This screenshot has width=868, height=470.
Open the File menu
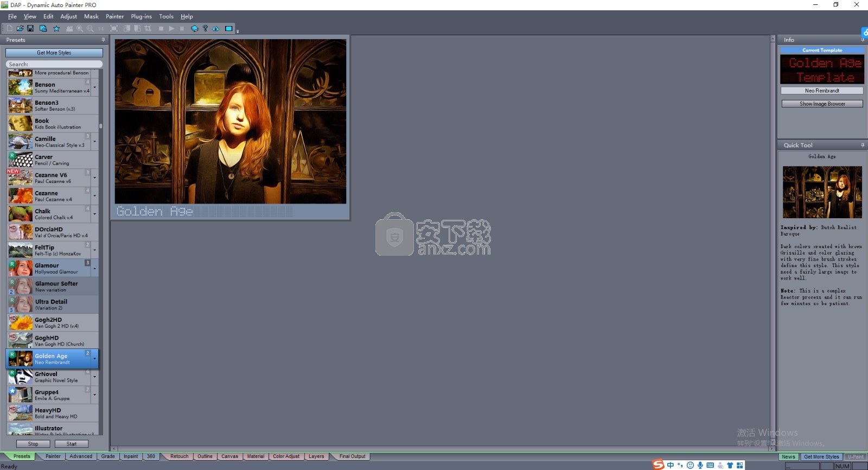(x=12, y=16)
